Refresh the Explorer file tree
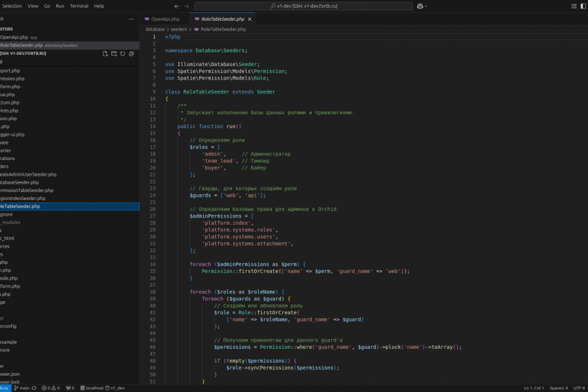 click(122, 54)
